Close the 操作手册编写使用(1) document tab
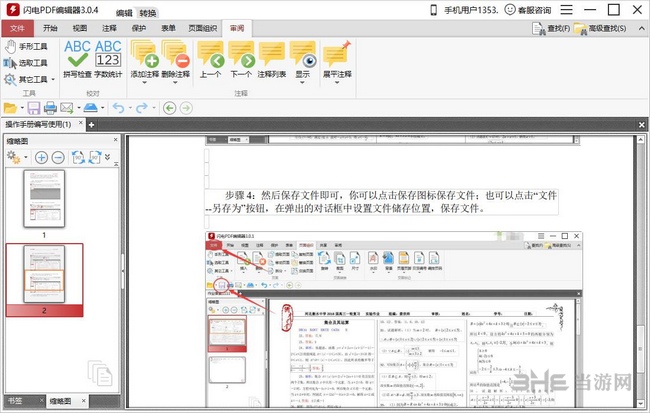 point(81,123)
